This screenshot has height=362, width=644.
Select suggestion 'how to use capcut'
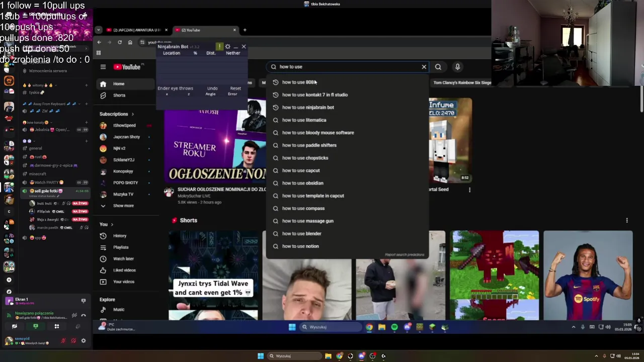tap(347, 170)
